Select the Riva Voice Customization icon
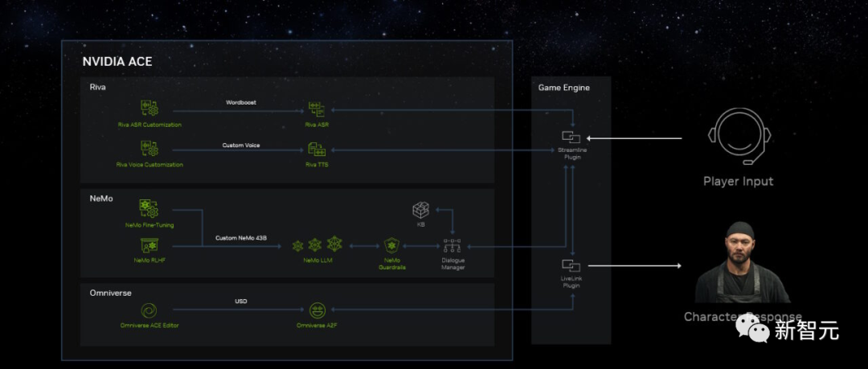The width and height of the screenshot is (868, 369). (149, 149)
